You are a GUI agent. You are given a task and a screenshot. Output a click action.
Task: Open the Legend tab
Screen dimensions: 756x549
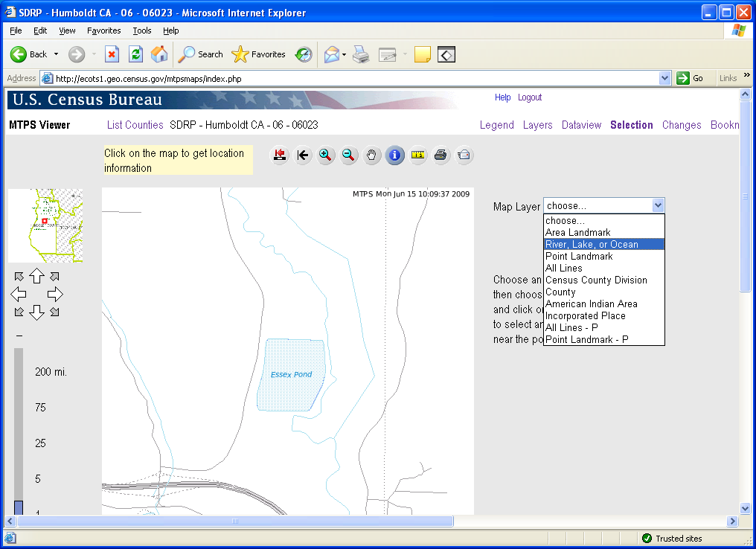click(496, 125)
